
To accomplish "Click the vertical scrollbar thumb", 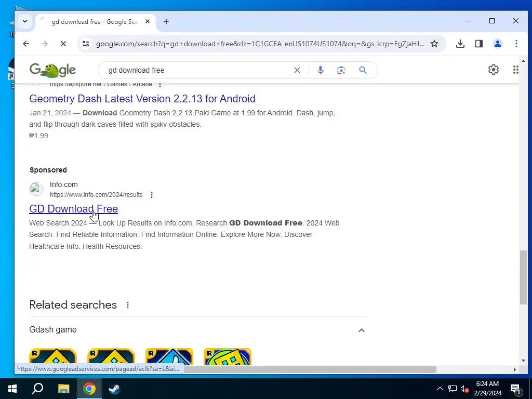I will tap(524, 277).
